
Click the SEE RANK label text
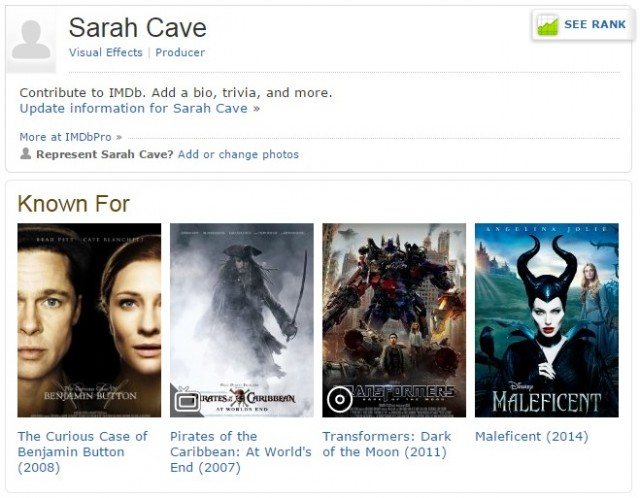[595, 24]
